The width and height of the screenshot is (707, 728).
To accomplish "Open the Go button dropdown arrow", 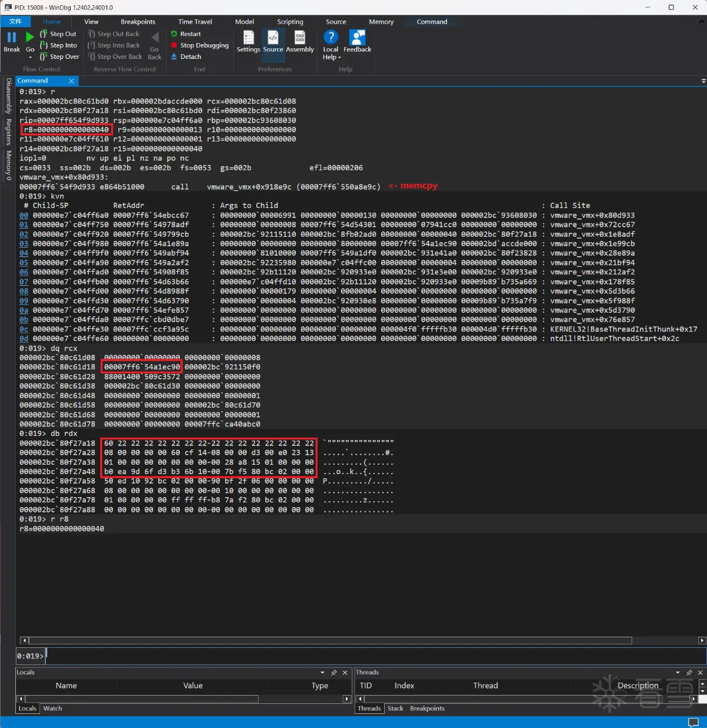I will (x=30, y=58).
